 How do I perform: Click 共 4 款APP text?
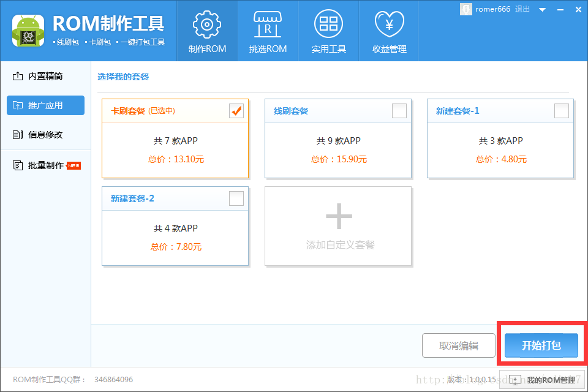[x=176, y=228]
